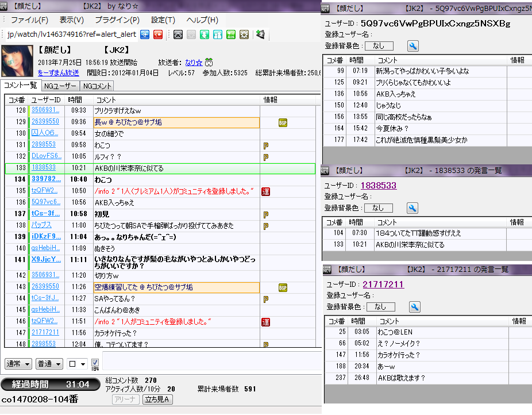The image size is (532, 415).
Task: Toggle the 184 anonymous checkbox
Action: (x=95, y=363)
